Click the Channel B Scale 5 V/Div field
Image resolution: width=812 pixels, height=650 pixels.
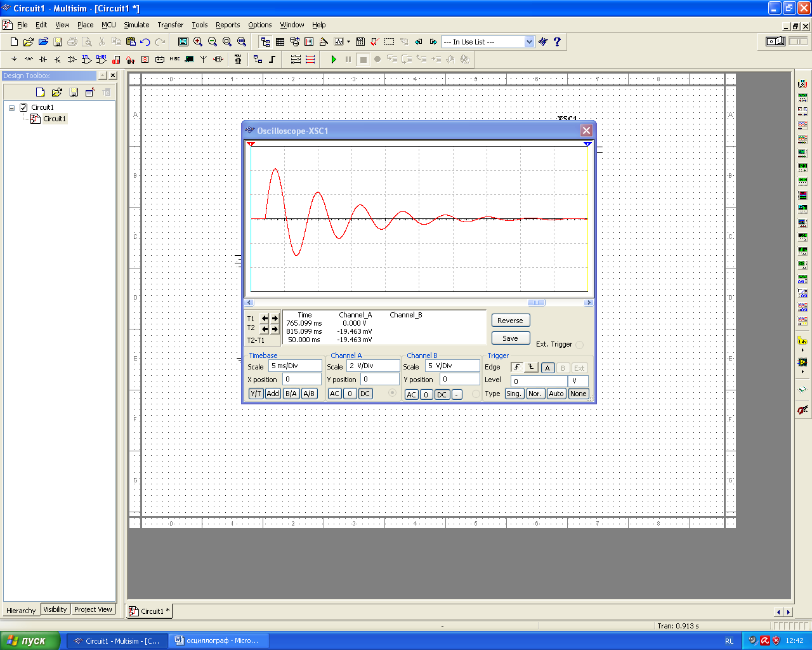[453, 366]
